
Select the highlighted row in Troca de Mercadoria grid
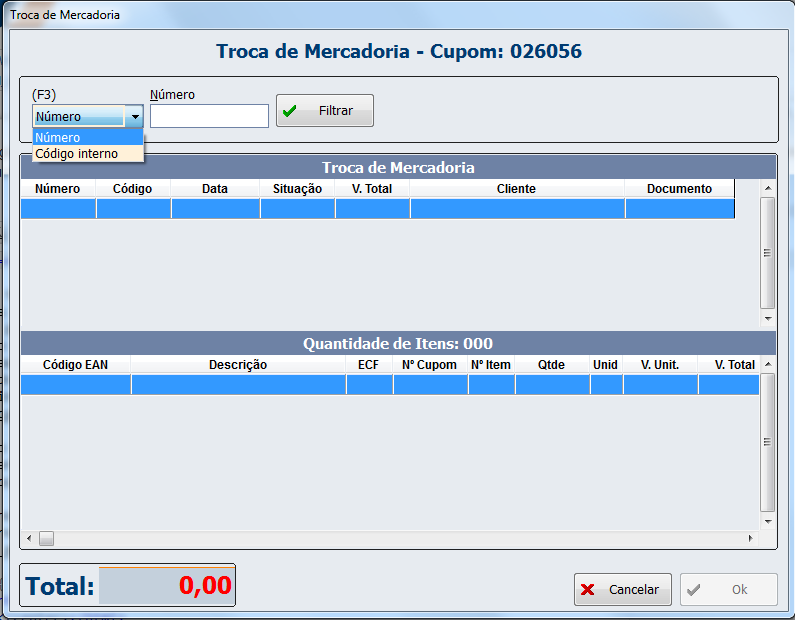click(378, 208)
